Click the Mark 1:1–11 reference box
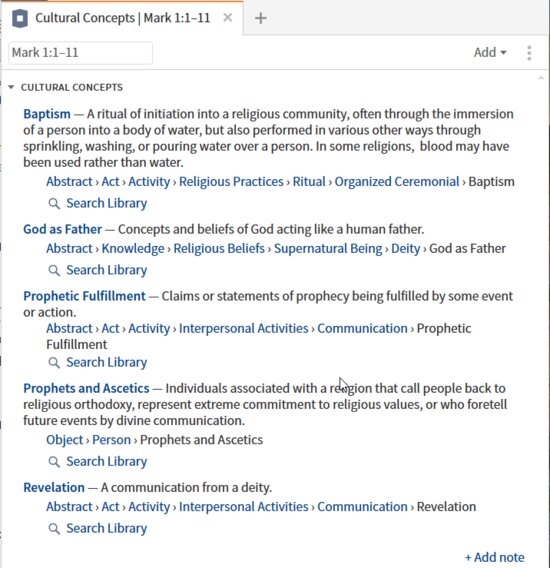 pyautogui.click(x=80, y=53)
